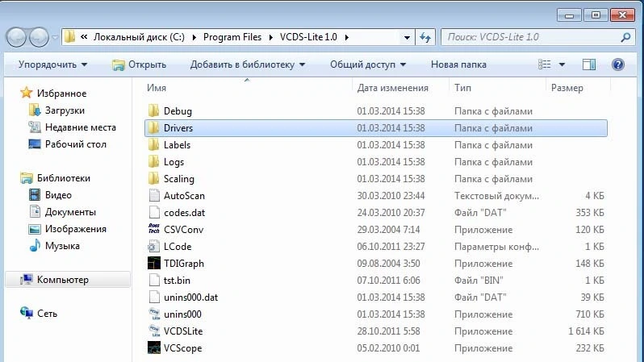This screenshot has height=362, width=644.
Task: Click the Новая папка button
Action: pyautogui.click(x=458, y=64)
